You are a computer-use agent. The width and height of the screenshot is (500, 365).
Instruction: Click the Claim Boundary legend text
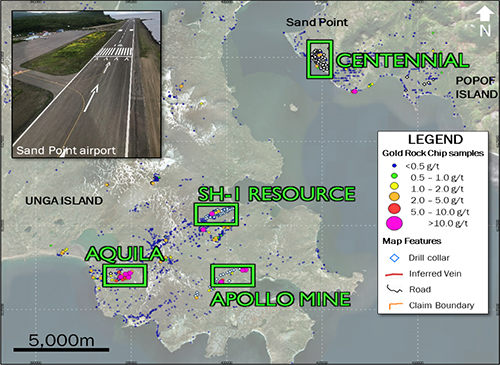pyautogui.click(x=441, y=305)
